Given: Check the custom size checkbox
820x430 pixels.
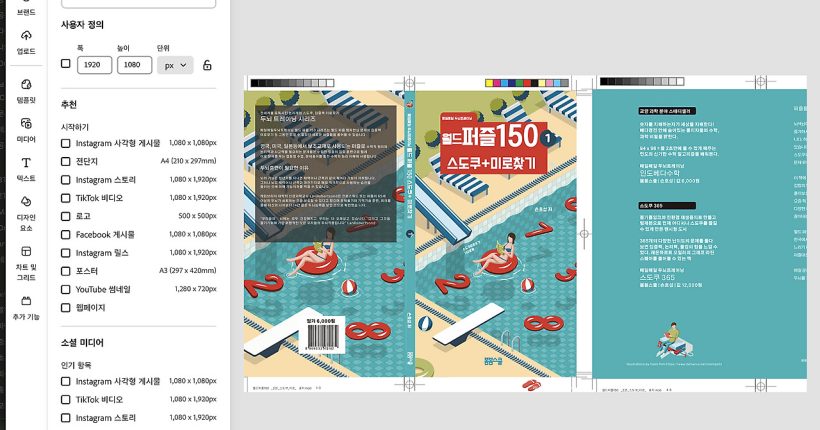Looking at the screenshot, I should [x=66, y=64].
